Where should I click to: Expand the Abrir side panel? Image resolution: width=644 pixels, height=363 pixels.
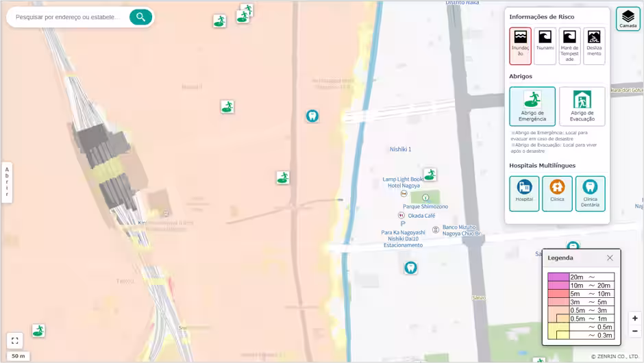coord(7,182)
